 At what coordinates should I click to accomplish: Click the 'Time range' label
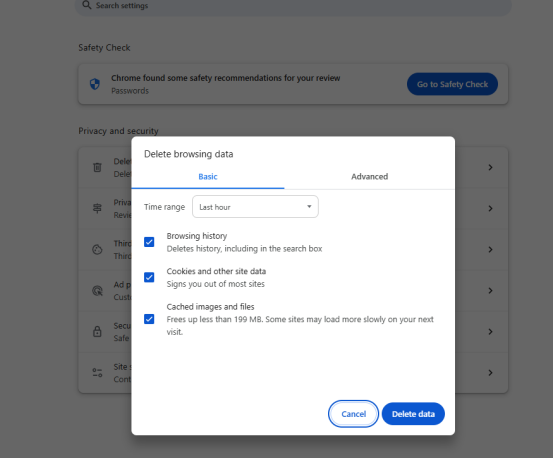point(164,207)
